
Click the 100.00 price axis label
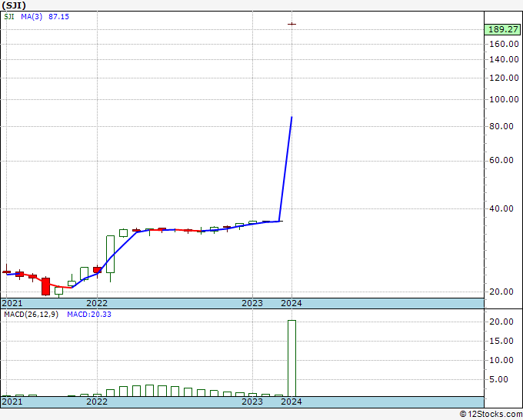pyautogui.click(x=504, y=99)
